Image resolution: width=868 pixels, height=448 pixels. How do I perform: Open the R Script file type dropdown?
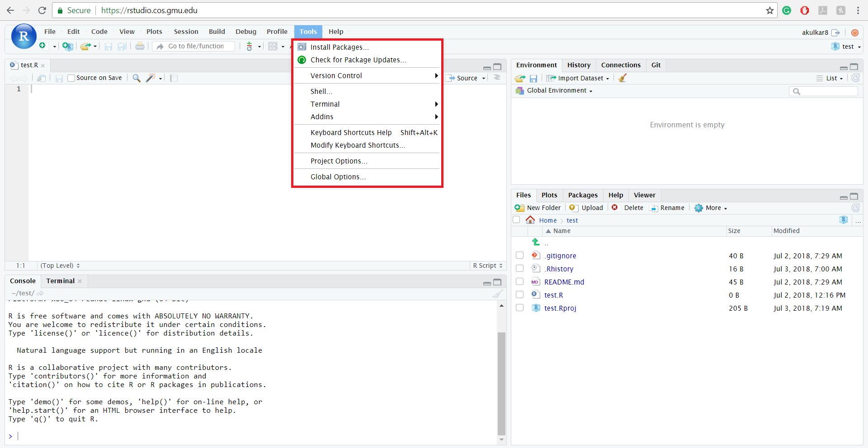click(x=488, y=266)
